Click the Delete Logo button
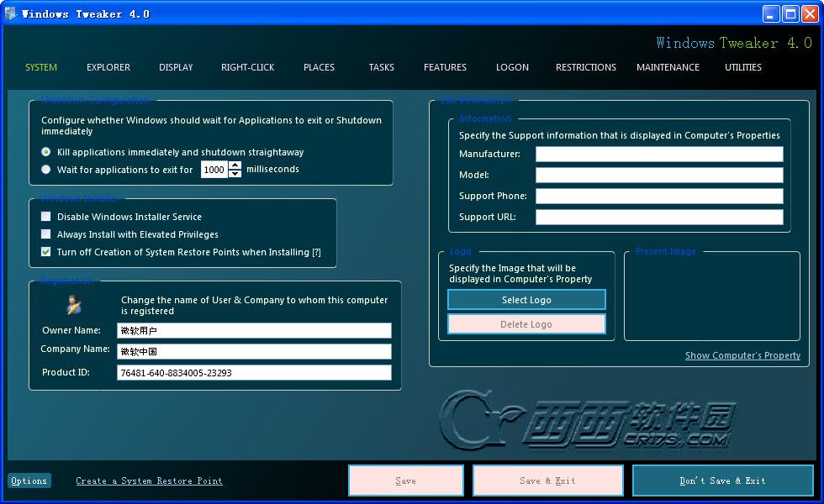Screen dimensions: 824x504 pos(526,324)
